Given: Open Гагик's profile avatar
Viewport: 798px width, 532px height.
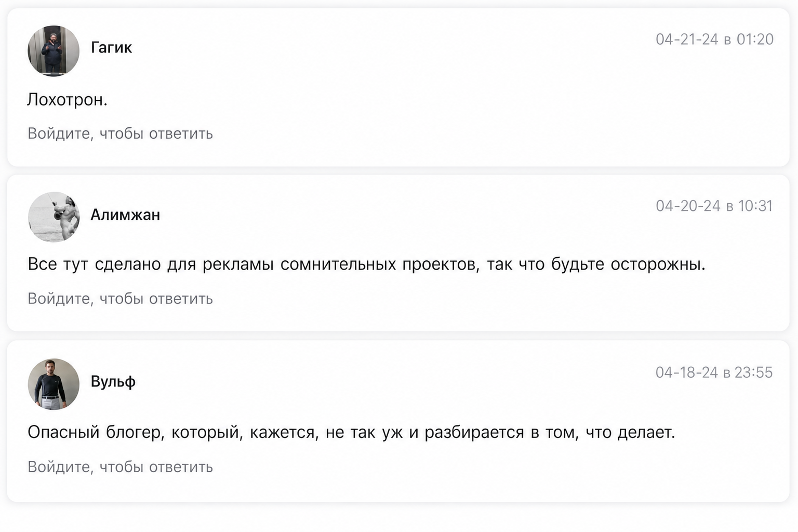Looking at the screenshot, I should click(54, 51).
